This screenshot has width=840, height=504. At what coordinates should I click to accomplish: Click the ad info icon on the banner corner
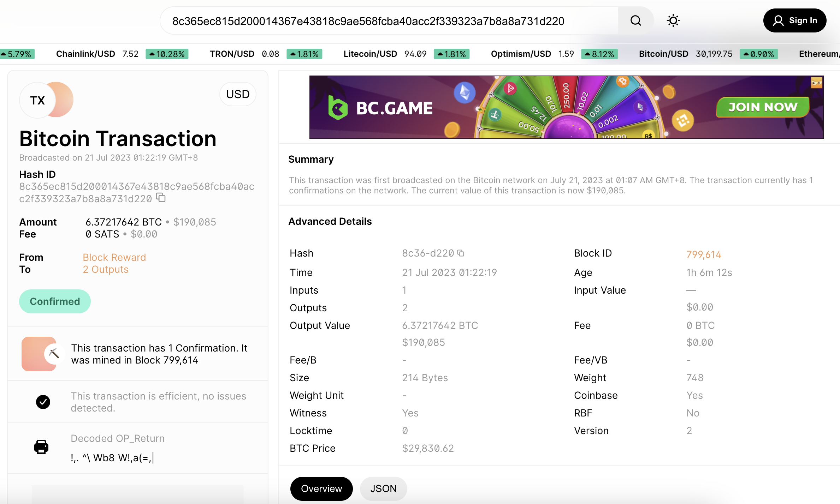[x=816, y=83]
